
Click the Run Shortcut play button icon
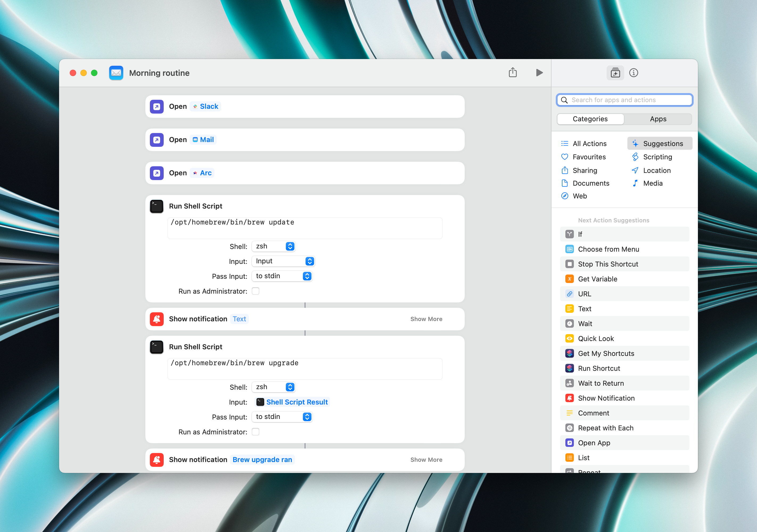pyautogui.click(x=539, y=73)
